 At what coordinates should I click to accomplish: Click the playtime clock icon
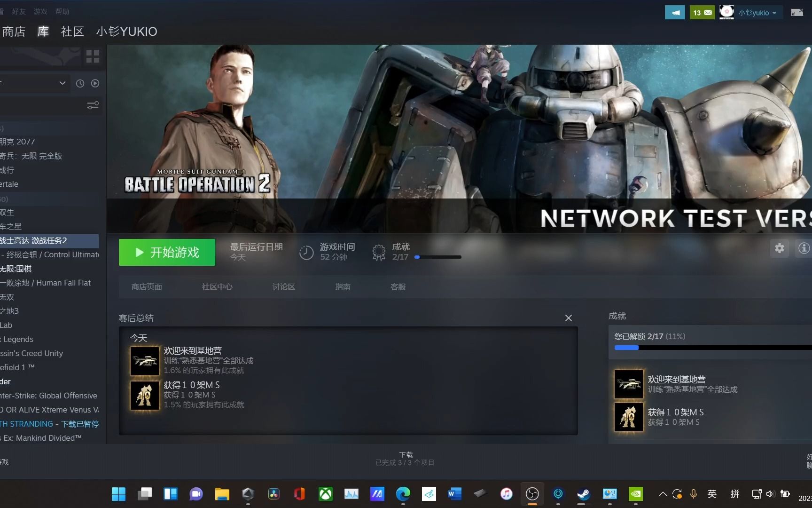coord(306,253)
